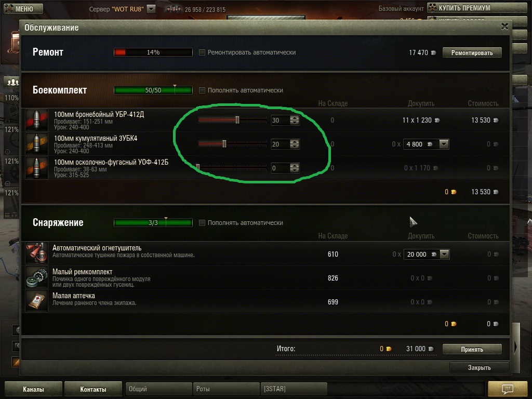The image size is (532, 399).
Task: Click the УБР-412Д shell quantity slider handle
Action: [237, 120]
